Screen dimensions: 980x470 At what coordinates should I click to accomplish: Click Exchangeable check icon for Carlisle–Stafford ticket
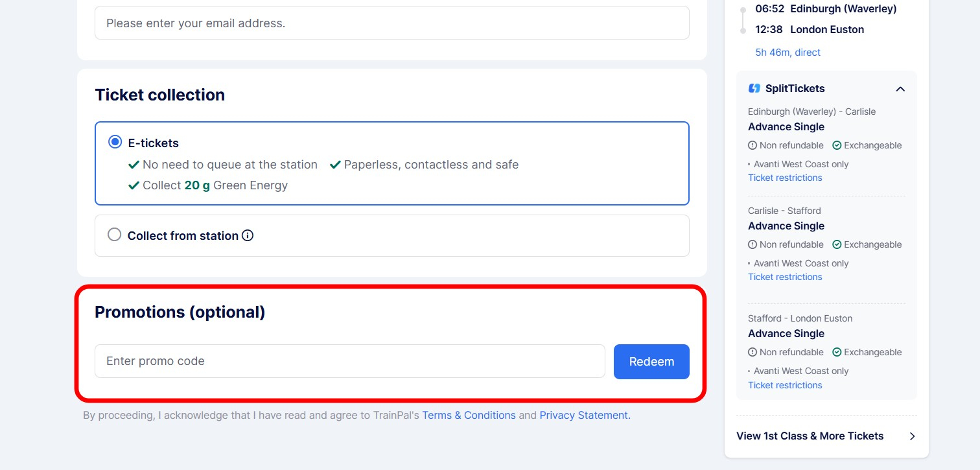pyautogui.click(x=837, y=244)
